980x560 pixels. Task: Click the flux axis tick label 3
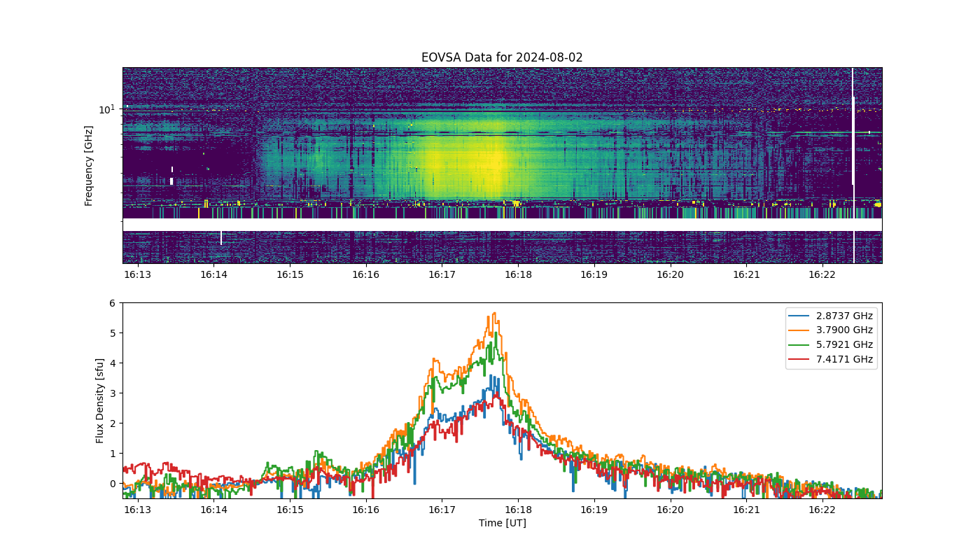click(112, 393)
